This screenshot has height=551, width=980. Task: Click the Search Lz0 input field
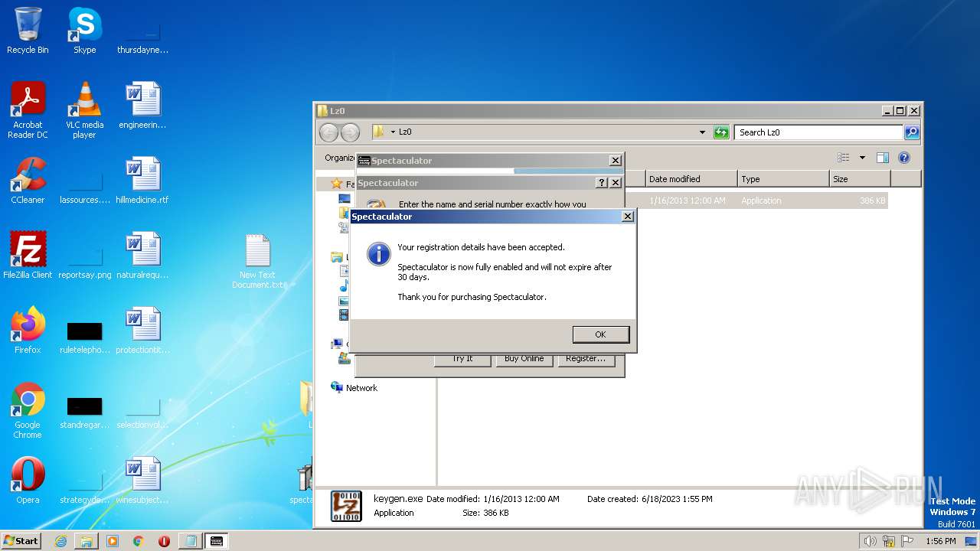coord(818,132)
